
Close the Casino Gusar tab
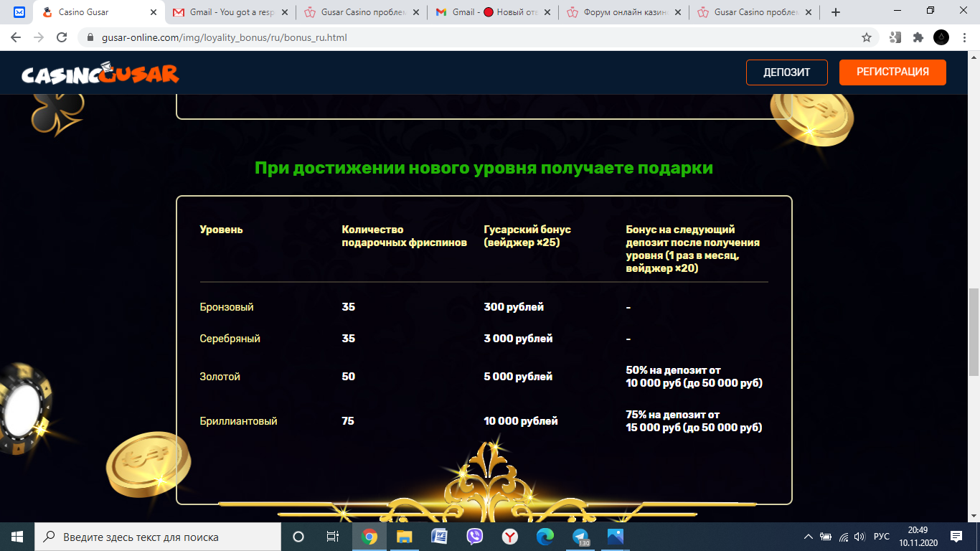tap(154, 12)
